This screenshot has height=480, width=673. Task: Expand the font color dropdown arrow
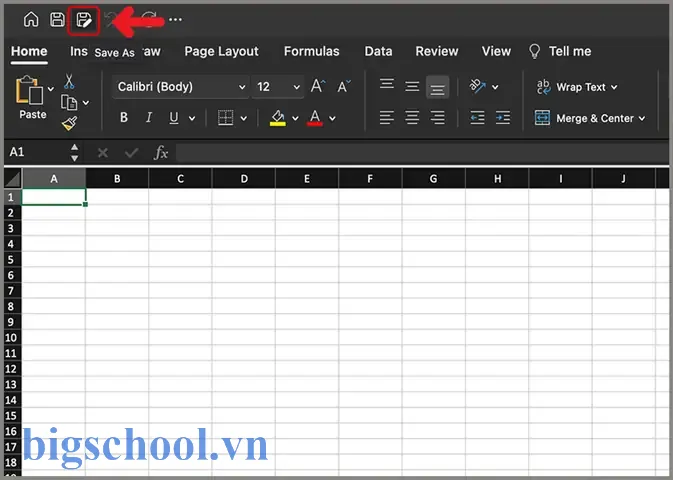click(x=332, y=118)
